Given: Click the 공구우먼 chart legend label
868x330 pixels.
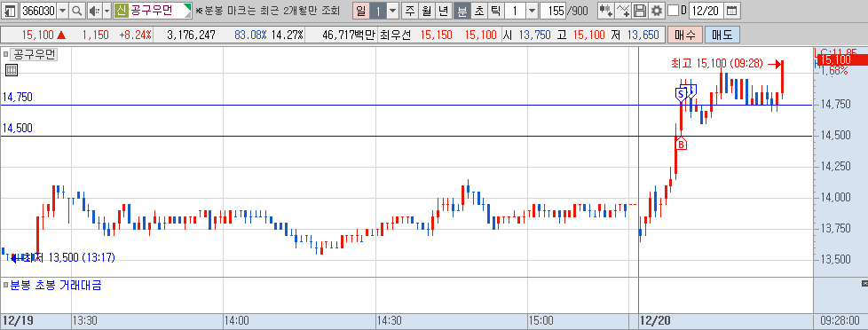Looking at the screenshot, I should (35, 54).
